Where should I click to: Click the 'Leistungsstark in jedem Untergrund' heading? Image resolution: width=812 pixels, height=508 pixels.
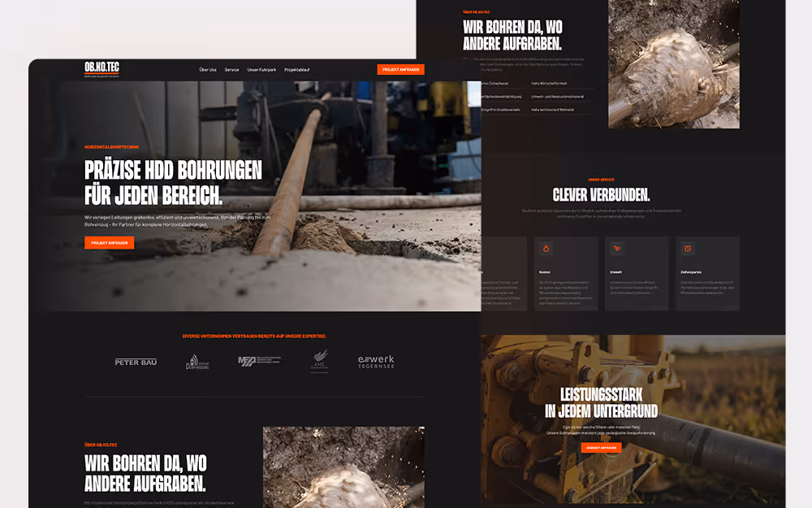tap(601, 403)
